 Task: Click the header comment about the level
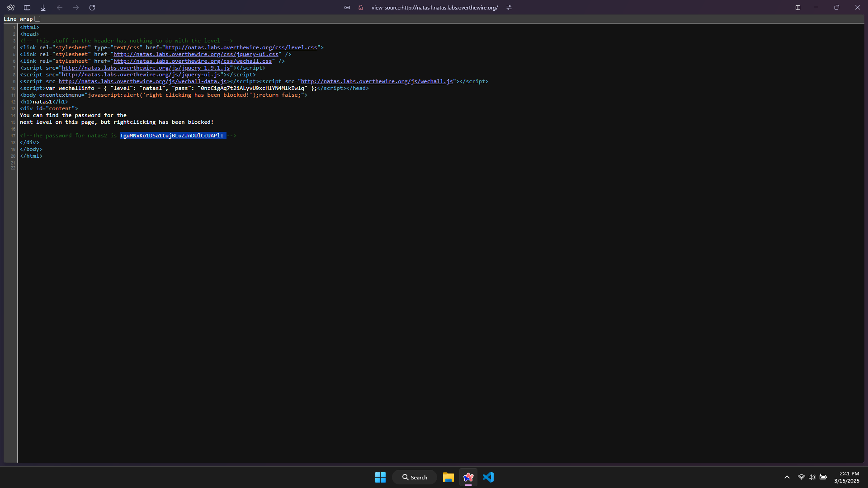[x=127, y=41]
